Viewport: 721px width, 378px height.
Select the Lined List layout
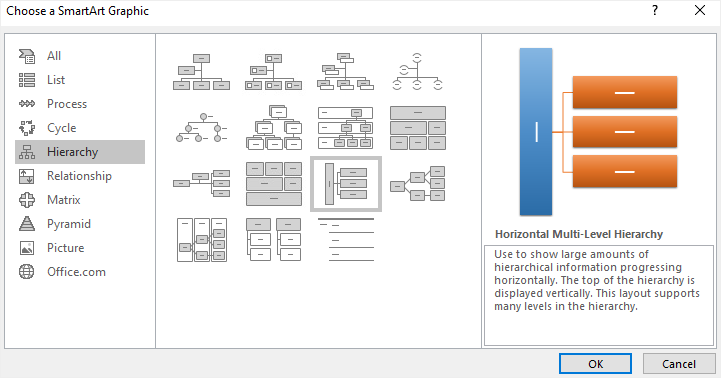(345, 240)
